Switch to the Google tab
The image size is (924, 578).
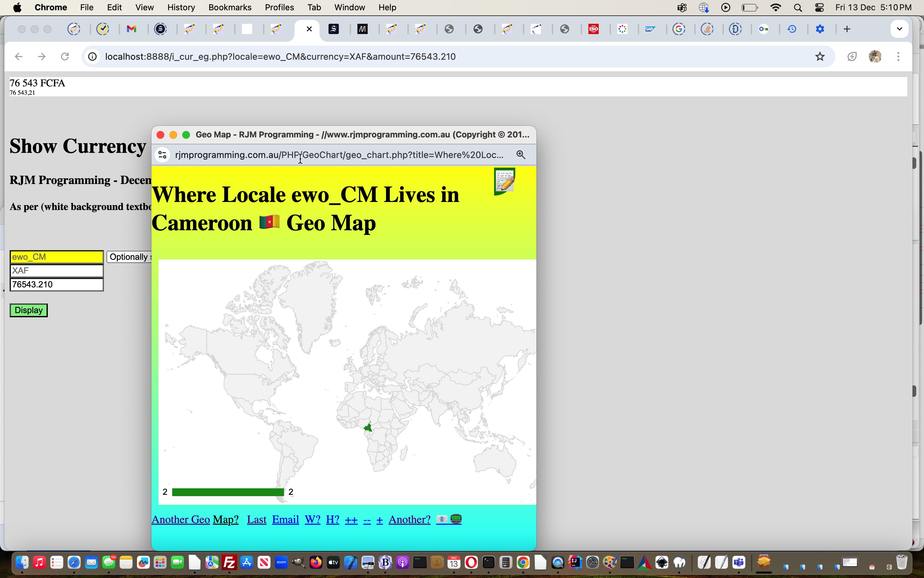[679, 29]
